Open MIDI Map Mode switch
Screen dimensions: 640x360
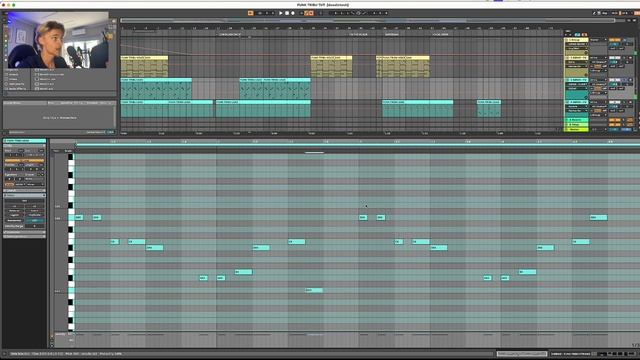point(614,13)
